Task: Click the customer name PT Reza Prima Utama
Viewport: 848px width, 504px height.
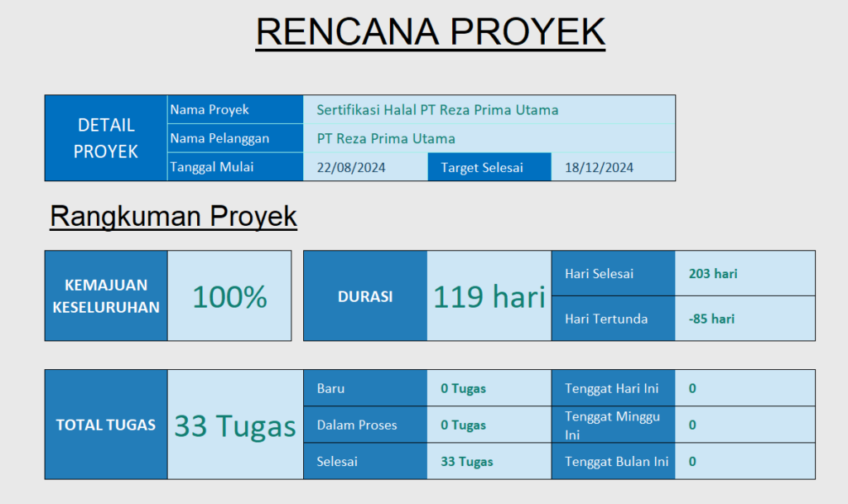Action: pyautogui.click(x=386, y=138)
